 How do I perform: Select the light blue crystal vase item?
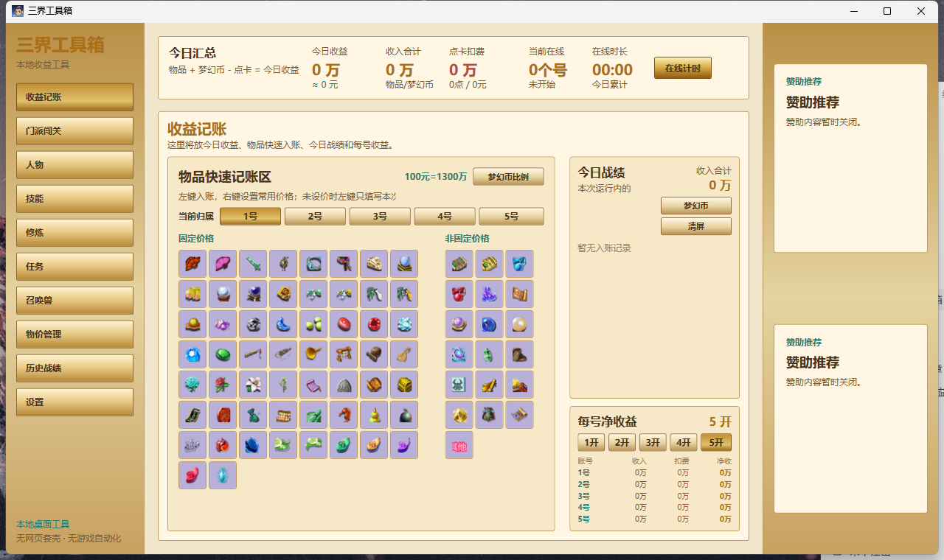pyautogui.click(x=223, y=475)
